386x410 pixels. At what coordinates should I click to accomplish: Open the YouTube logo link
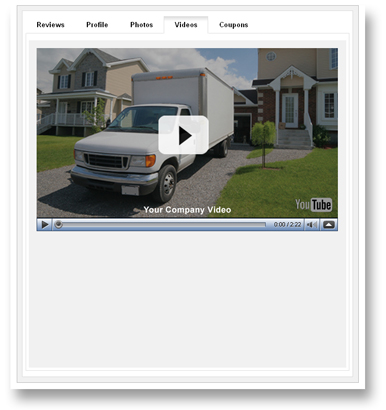point(313,204)
